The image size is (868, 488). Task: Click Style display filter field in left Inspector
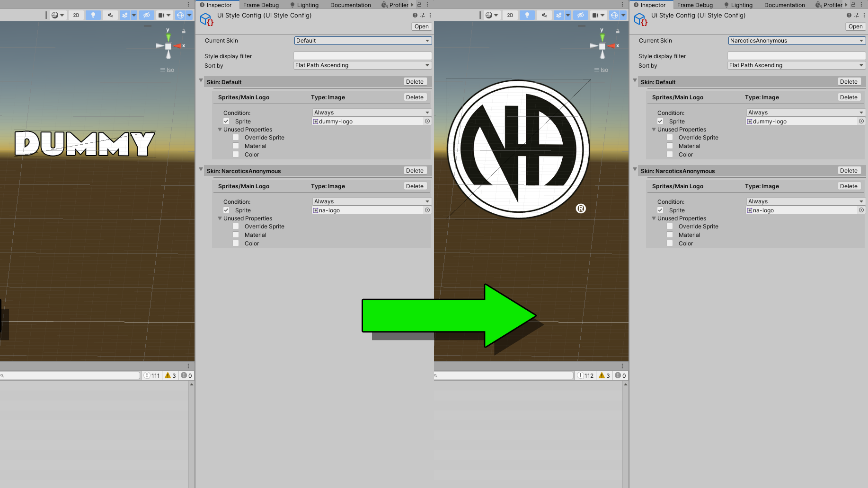(x=363, y=56)
